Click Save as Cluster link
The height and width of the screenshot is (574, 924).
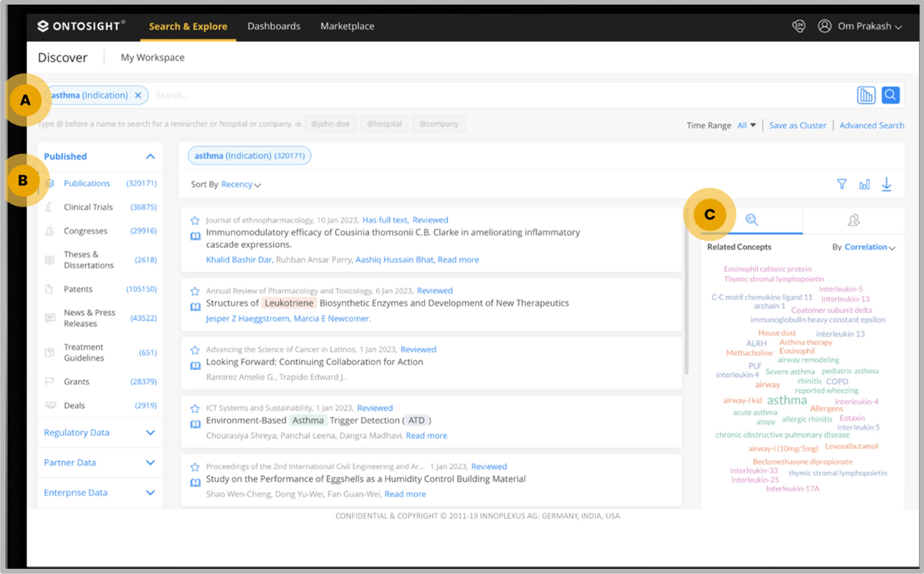click(x=797, y=125)
